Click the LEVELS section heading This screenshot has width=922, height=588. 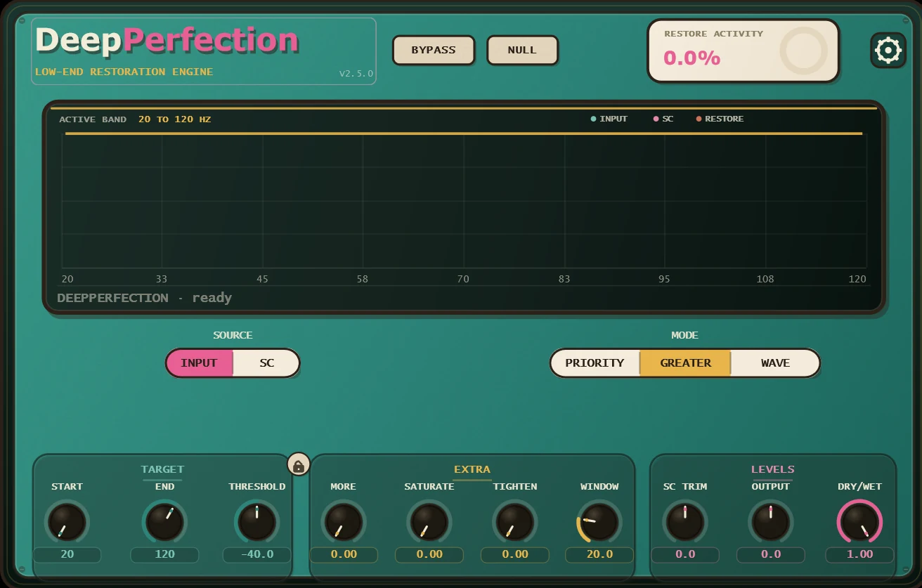pos(773,469)
